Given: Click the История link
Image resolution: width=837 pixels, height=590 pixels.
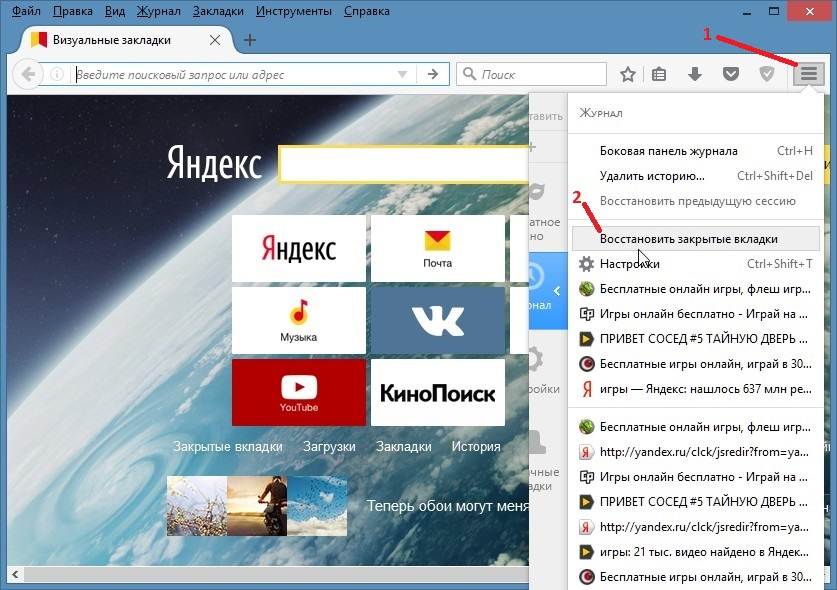Looking at the screenshot, I should (x=476, y=446).
